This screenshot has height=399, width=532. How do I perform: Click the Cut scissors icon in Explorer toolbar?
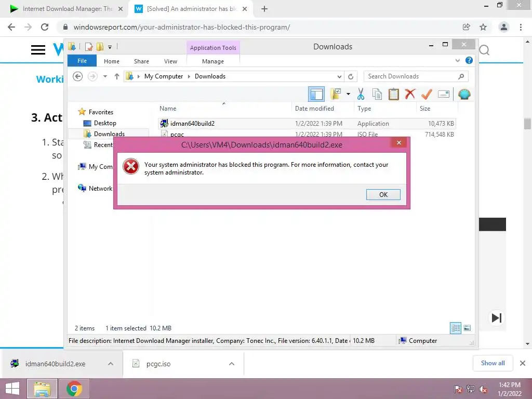click(x=361, y=94)
